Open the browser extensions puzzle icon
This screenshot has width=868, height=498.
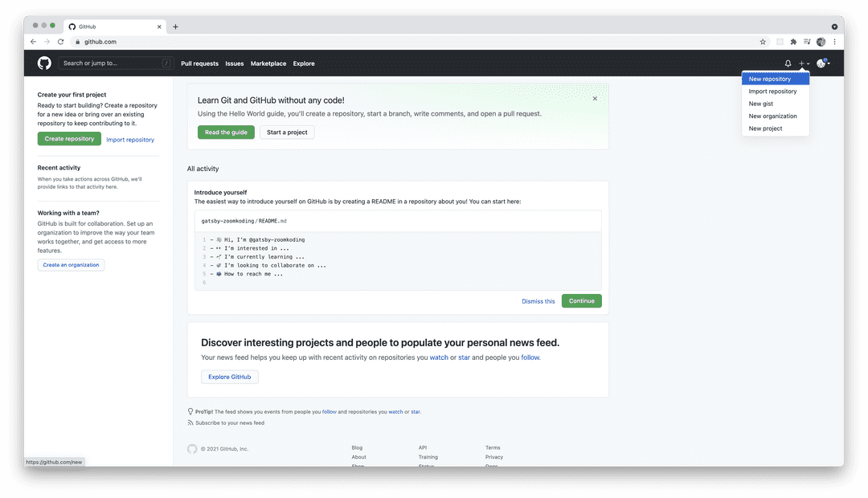coord(793,40)
